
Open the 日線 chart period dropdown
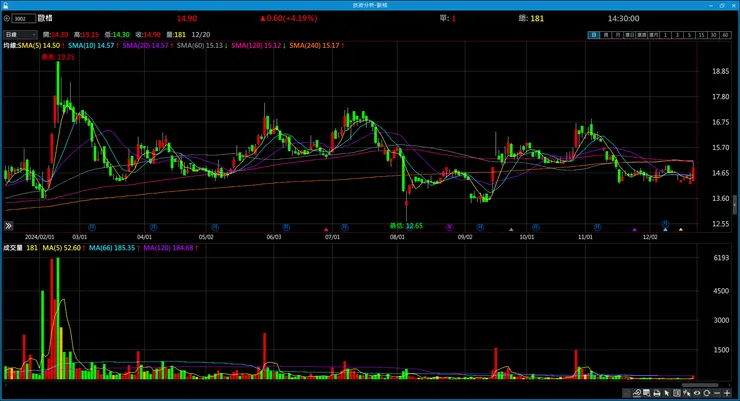[20, 34]
